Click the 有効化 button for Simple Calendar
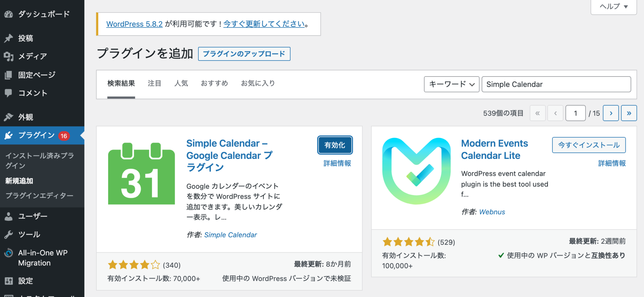 (335, 145)
